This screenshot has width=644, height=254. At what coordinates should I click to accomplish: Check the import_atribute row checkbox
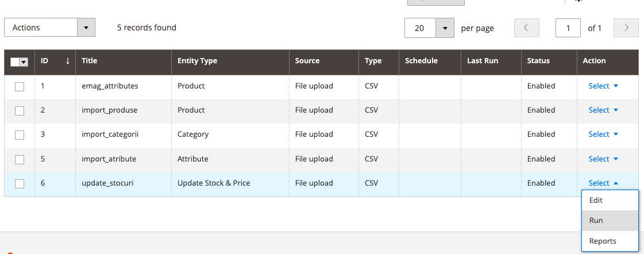click(x=20, y=160)
